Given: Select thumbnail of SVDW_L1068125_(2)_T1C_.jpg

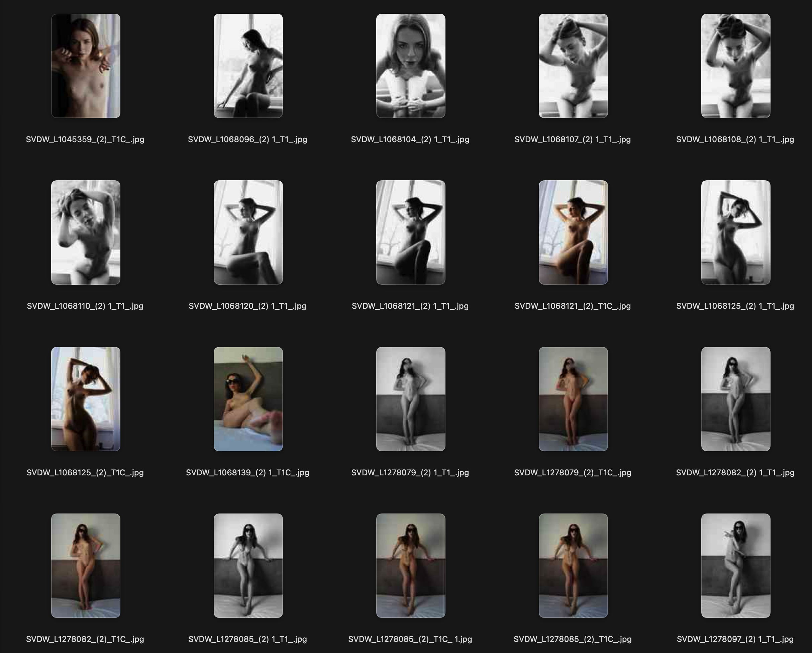Looking at the screenshot, I should click(x=86, y=399).
